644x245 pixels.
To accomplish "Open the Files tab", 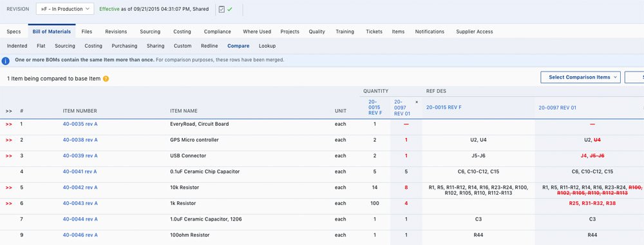I will tap(87, 32).
